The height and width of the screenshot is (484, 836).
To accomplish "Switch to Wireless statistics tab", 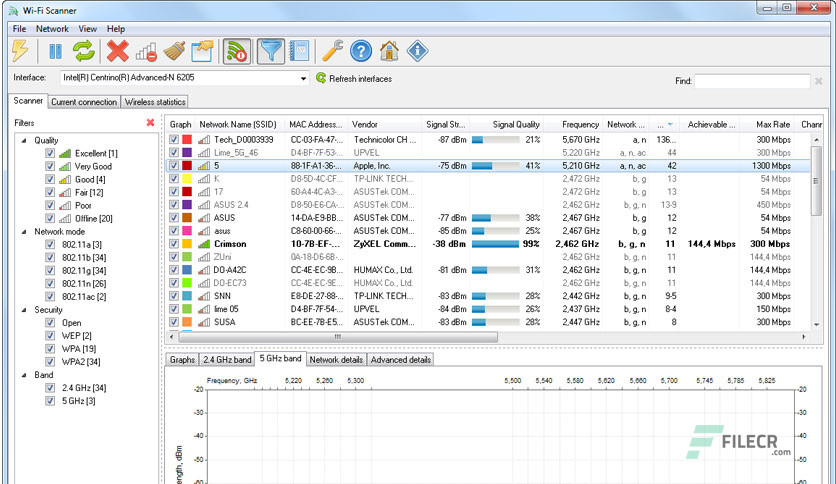I will 155,102.
